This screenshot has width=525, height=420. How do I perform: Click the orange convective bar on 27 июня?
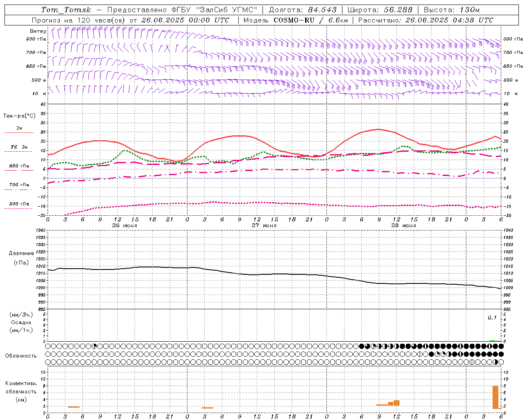(x=208, y=408)
